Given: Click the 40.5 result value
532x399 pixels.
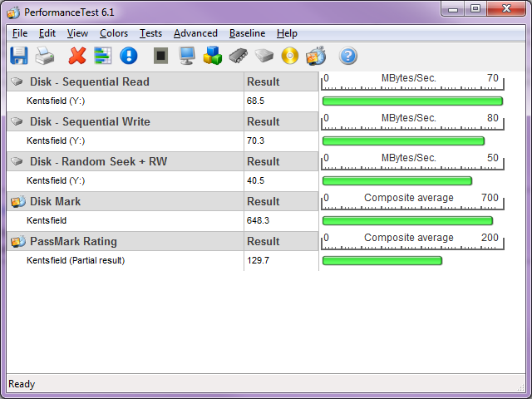Looking at the screenshot, I should [255, 180].
